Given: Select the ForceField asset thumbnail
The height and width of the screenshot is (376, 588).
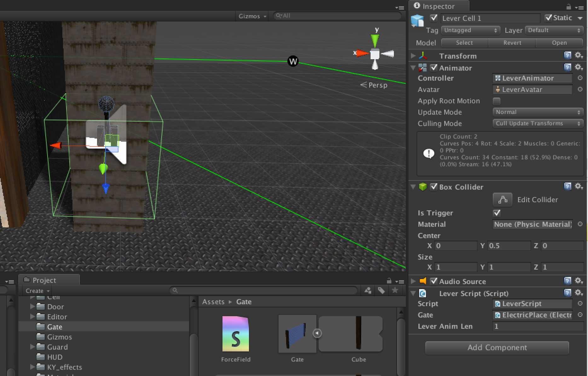Looking at the screenshot, I should click(x=236, y=334).
